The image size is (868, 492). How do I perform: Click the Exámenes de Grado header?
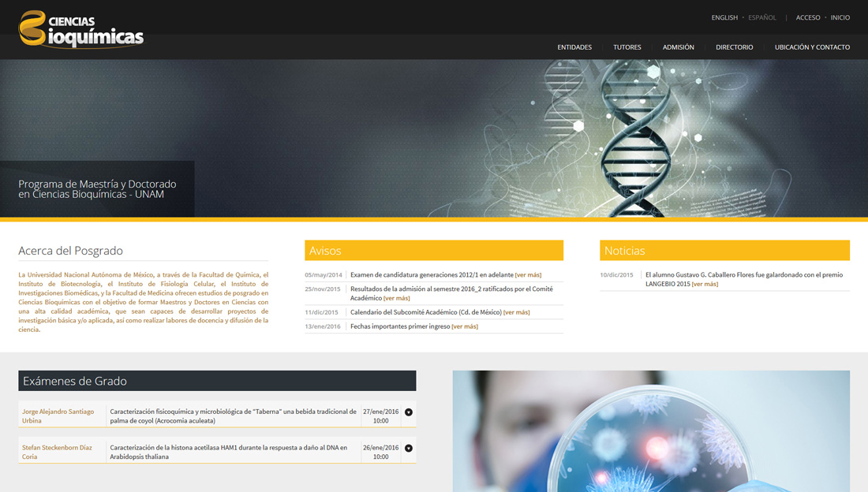tap(217, 382)
